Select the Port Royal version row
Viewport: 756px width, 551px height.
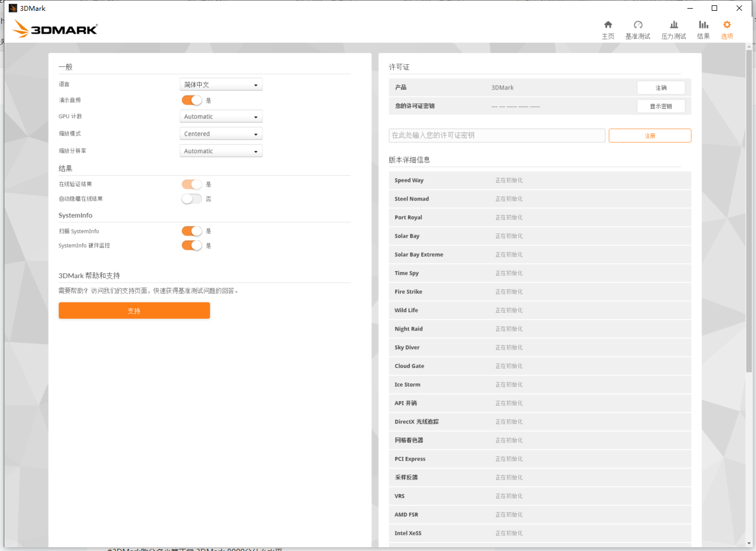540,218
